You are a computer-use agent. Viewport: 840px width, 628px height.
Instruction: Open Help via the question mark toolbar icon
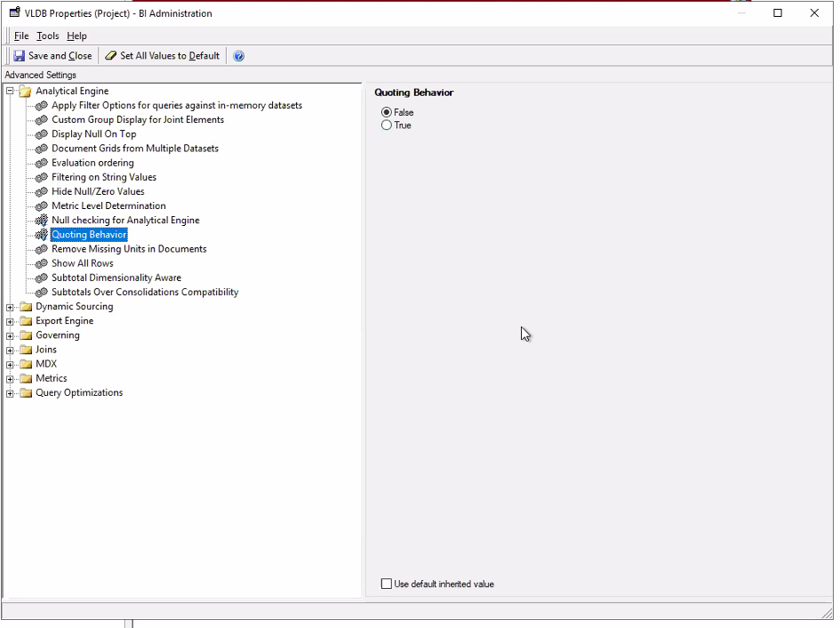tap(238, 55)
